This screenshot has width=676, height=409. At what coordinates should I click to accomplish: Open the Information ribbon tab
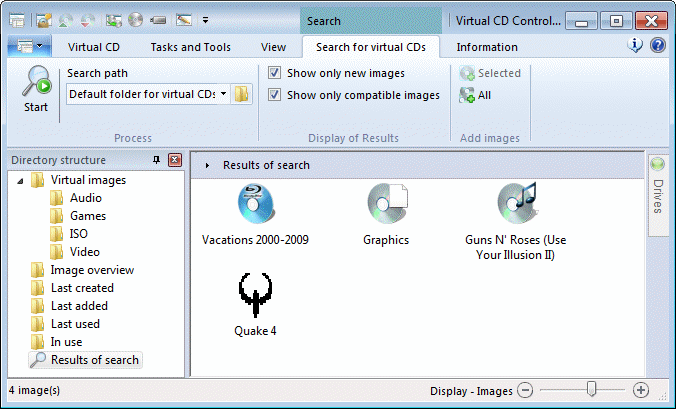click(x=487, y=47)
